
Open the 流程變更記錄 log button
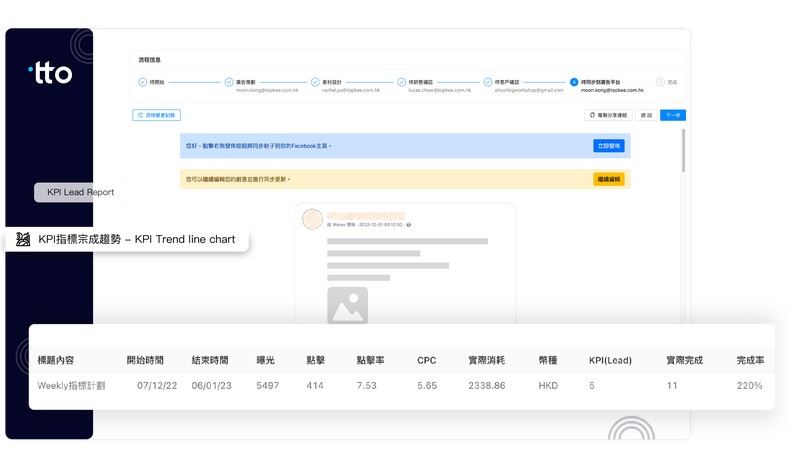tap(157, 115)
